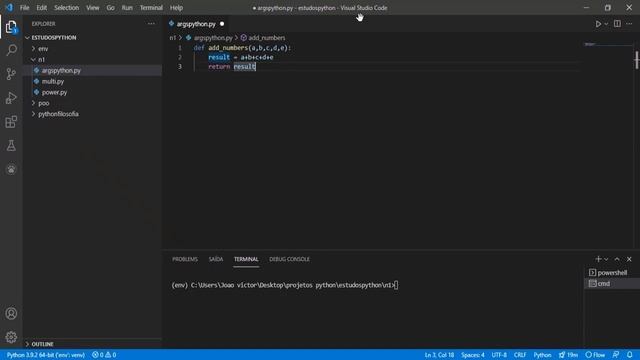640x360 pixels.
Task: Switch to the TERMINAL panel tab
Action: coord(246,259)
